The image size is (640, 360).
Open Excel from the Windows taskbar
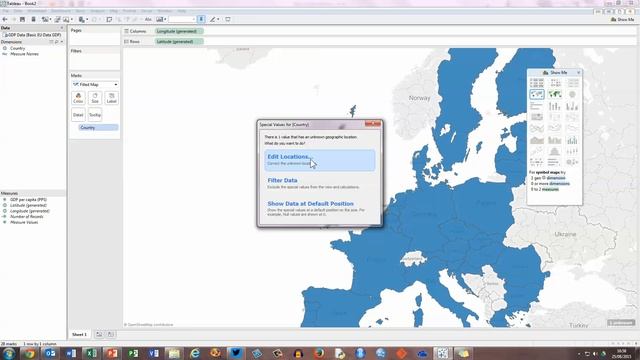pyautogui.click(x=91, y=353)
